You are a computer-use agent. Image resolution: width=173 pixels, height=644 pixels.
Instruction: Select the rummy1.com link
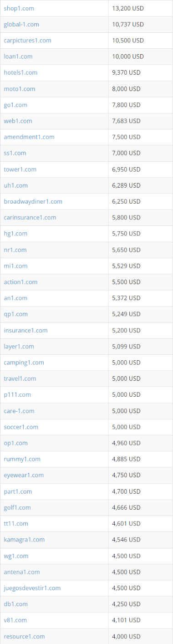(22, 459)
